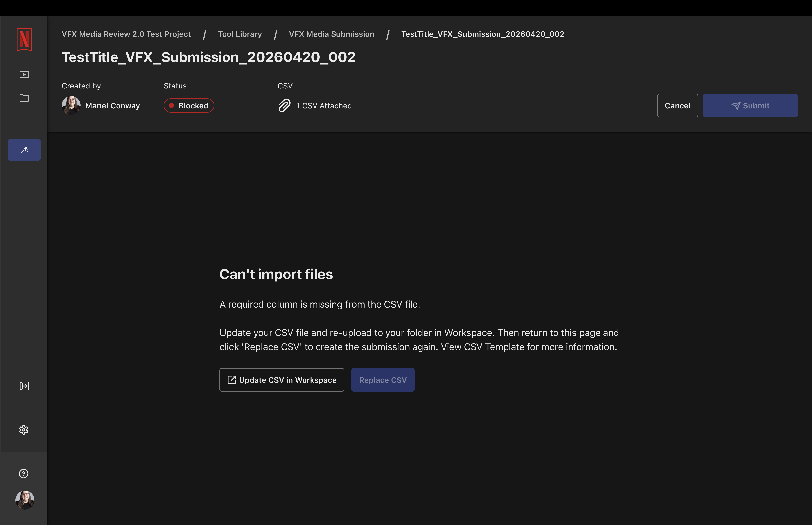Expand sidebar using the collapse arrow icon
812x525 pixels.
tap(24, 386)
